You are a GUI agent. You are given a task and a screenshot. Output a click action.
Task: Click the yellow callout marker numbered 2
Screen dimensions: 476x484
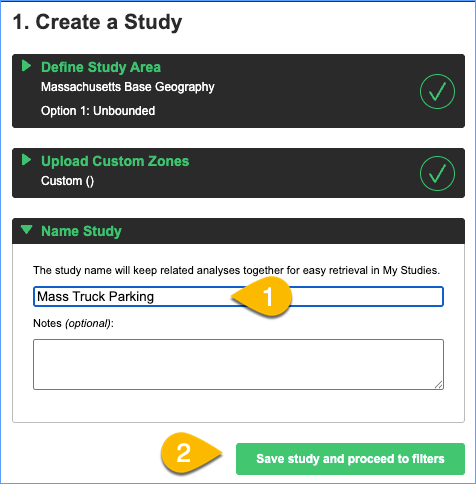191,453
